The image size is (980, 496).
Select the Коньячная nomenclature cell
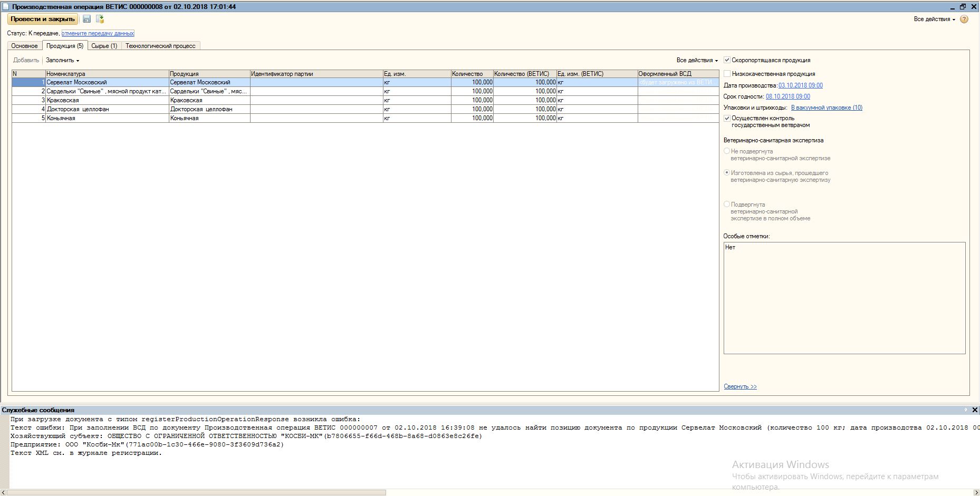pyautogui.click(x=107, y=118)
